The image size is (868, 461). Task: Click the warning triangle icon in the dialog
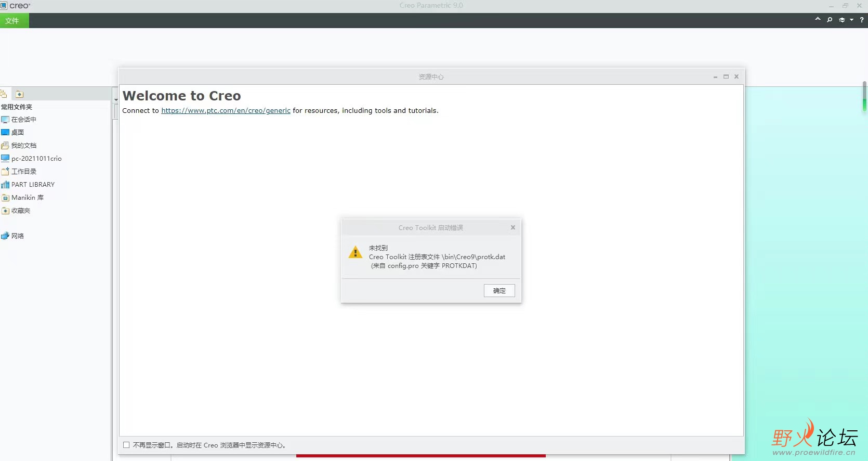pyautogui.click(x=356, y=252)
